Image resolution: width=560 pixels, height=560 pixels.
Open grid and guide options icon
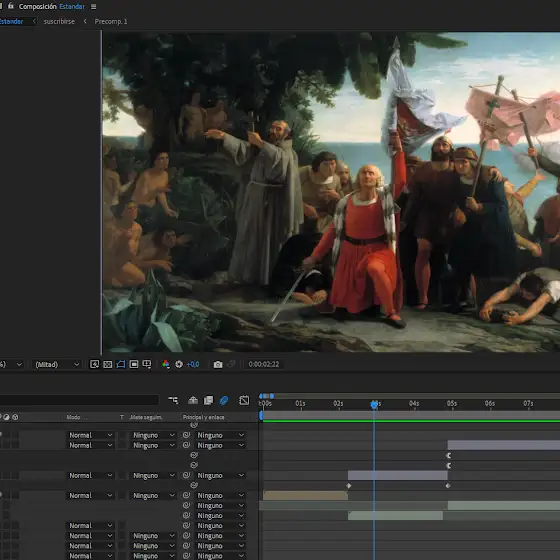coord(147,364)
